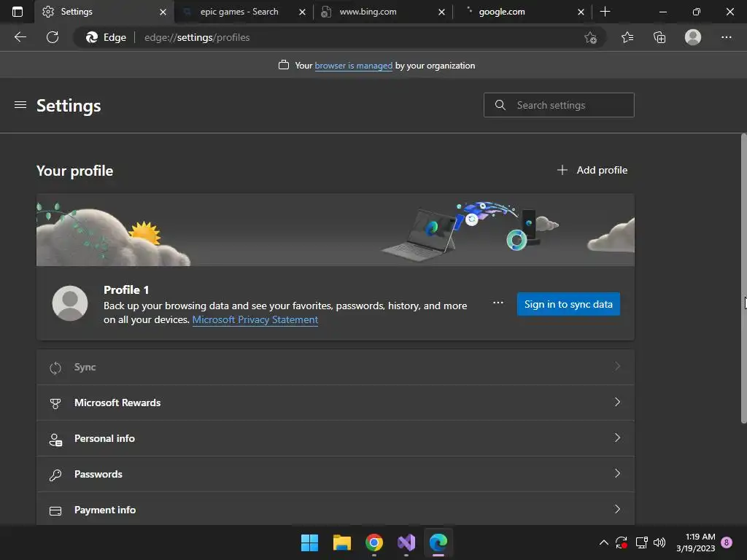Click the Edge icon on taskbar
The width and height of the screenshot is (747, 560).
tap(438, 542)
